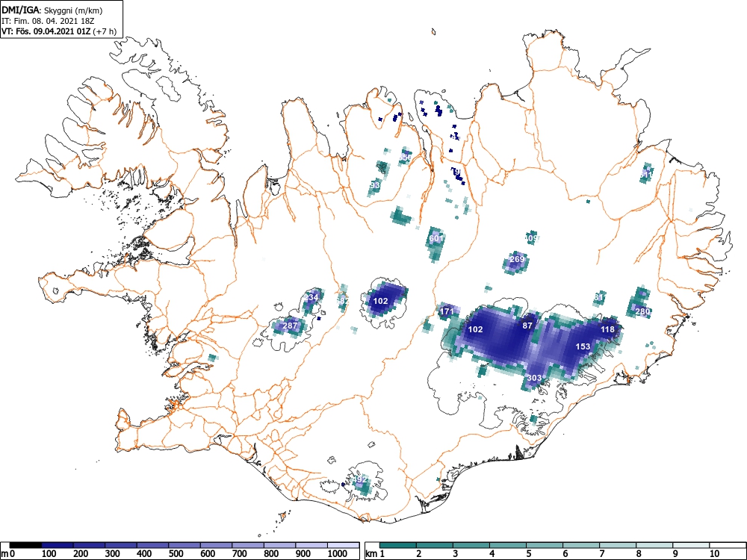This screenshot has height=560, width=747.
Task: Click the 303 value label
Action: (x=535, y=378)
